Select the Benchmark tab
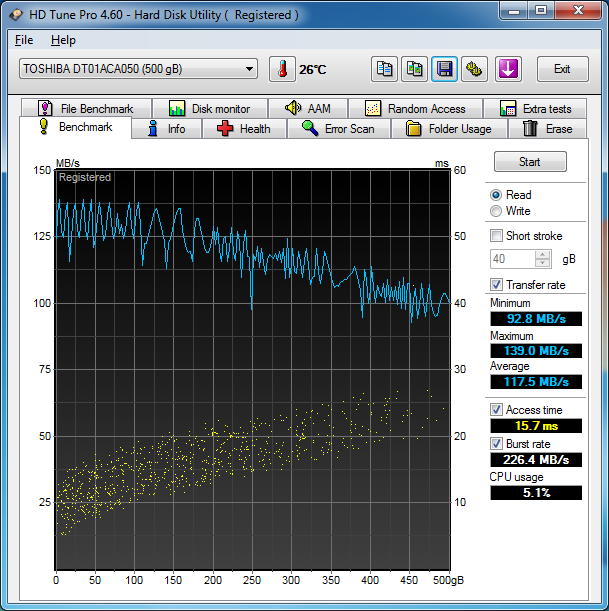 click(76, 127)
